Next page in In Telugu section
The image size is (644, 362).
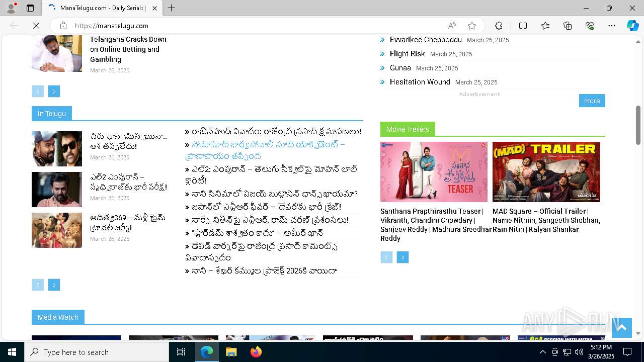point(54,285)
